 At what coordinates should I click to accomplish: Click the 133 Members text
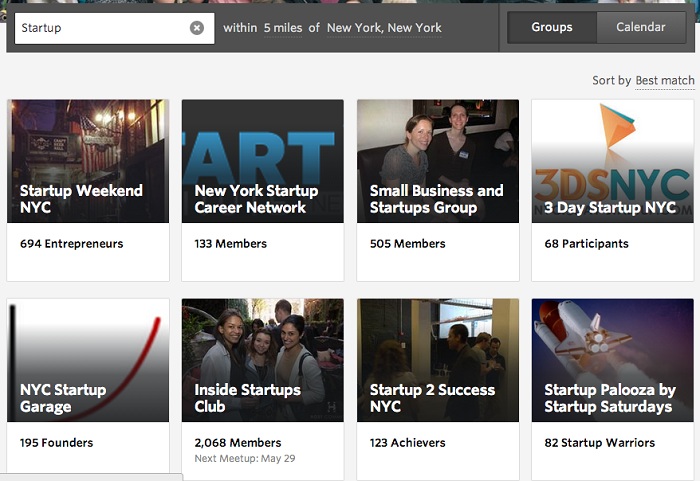[x=230, y=244]
